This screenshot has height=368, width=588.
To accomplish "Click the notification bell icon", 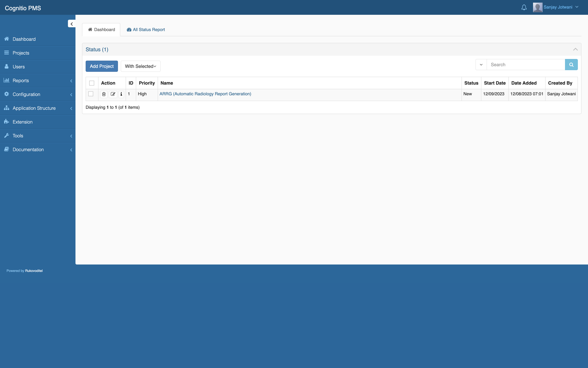I will [524, 7].
